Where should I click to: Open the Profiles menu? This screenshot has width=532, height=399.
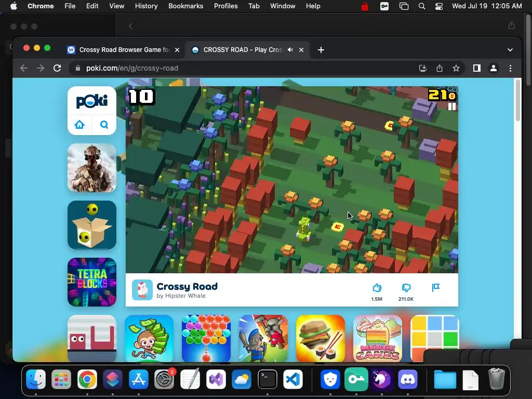tap(225, 6)
